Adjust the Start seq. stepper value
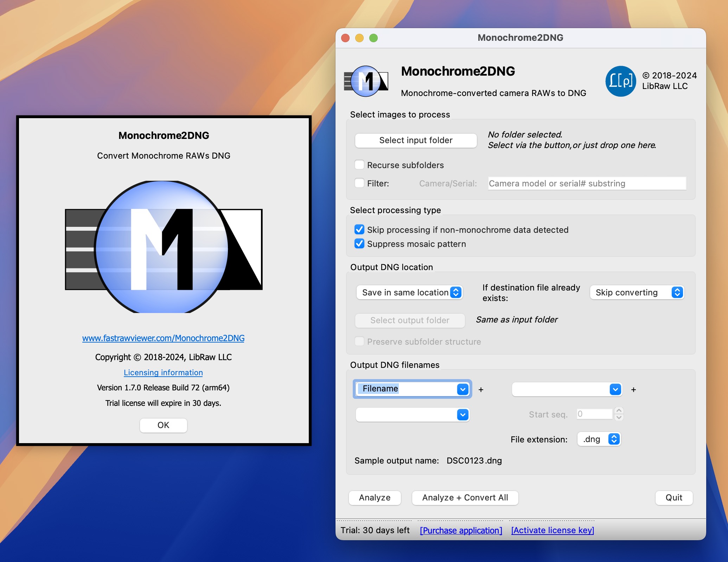Viewport: 728px width, 562px height. point(635,413)
